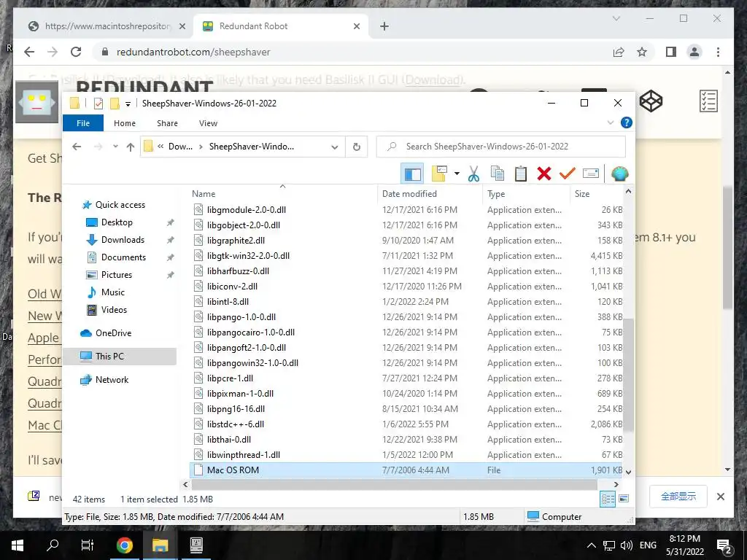Select OneDrive in navigation pane
Image resolution: width=747 pixels, height=560 pixels.
pos(113,332)
